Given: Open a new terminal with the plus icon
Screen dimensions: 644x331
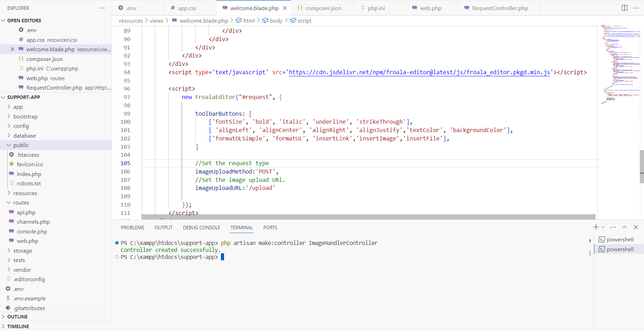Looking at the screenshot, I should click(x=595, y=227).
